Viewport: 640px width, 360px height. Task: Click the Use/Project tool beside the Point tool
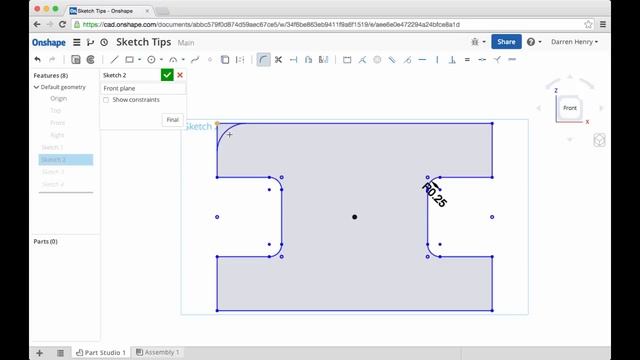[225, 60]
